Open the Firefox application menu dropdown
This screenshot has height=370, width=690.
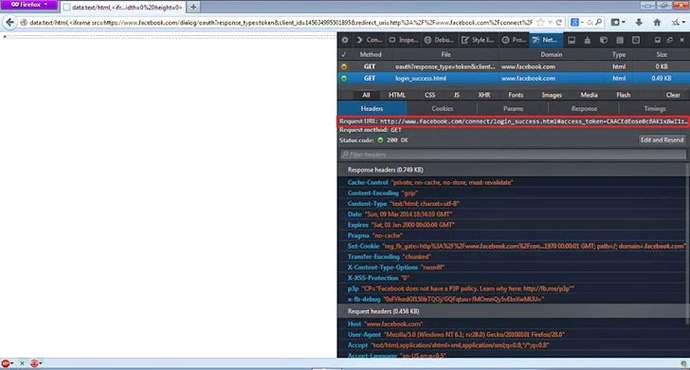[x=29, y=4]
